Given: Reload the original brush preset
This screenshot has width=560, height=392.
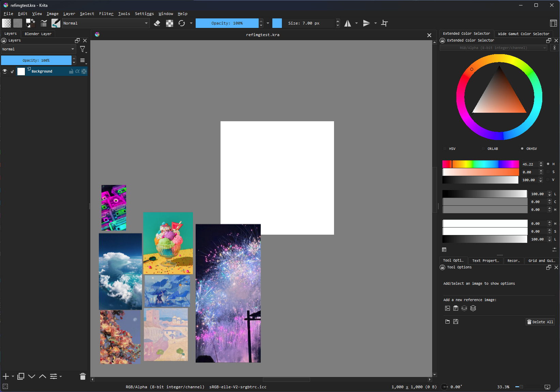Looking at the screenshot, I should click(182, 23).
